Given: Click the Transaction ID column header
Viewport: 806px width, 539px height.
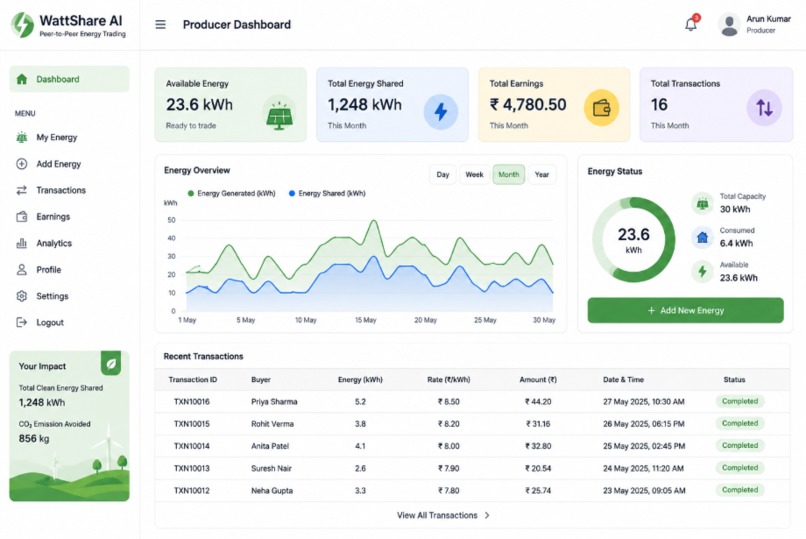Looking at the screenshot, I should (193, 380).
